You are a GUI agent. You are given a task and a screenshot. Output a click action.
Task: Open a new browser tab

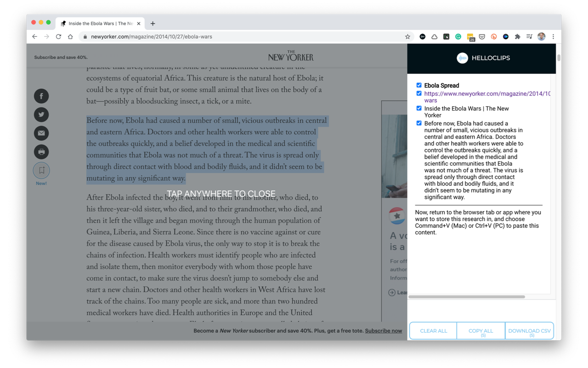[x=153, y=23]
